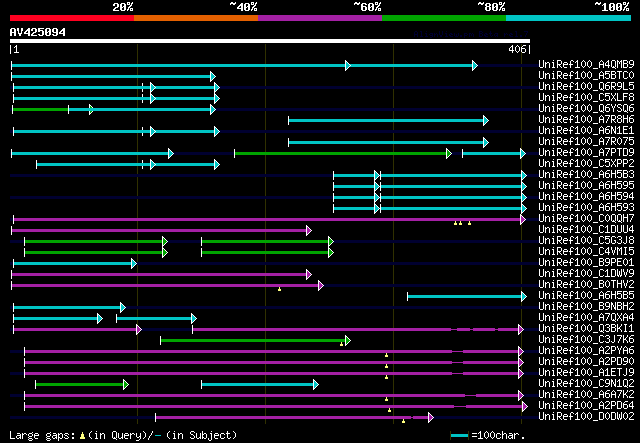The height and width of the screenshot is (443, 640).
Task: Open the UniRef100_C5XLF8 hit
Action: 586,97
